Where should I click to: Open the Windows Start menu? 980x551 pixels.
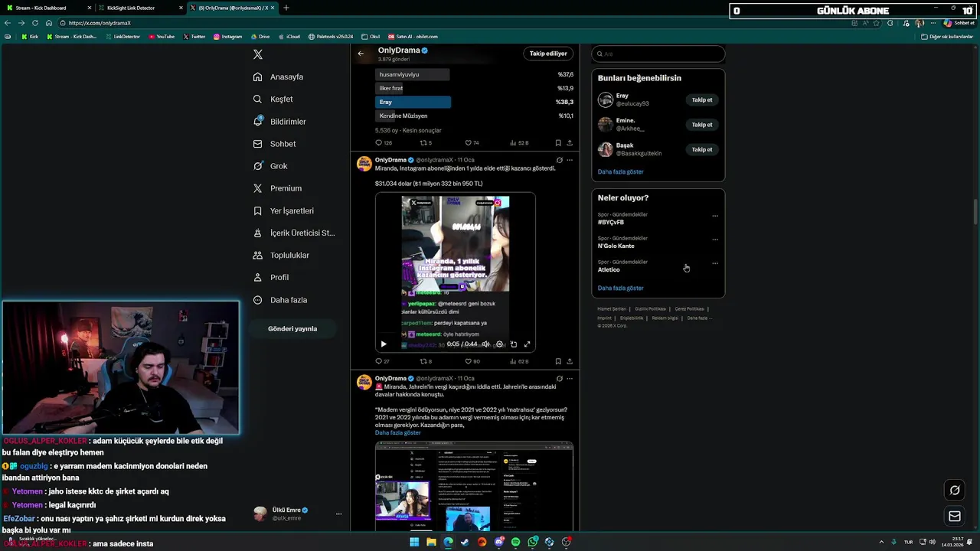[414, 542]
